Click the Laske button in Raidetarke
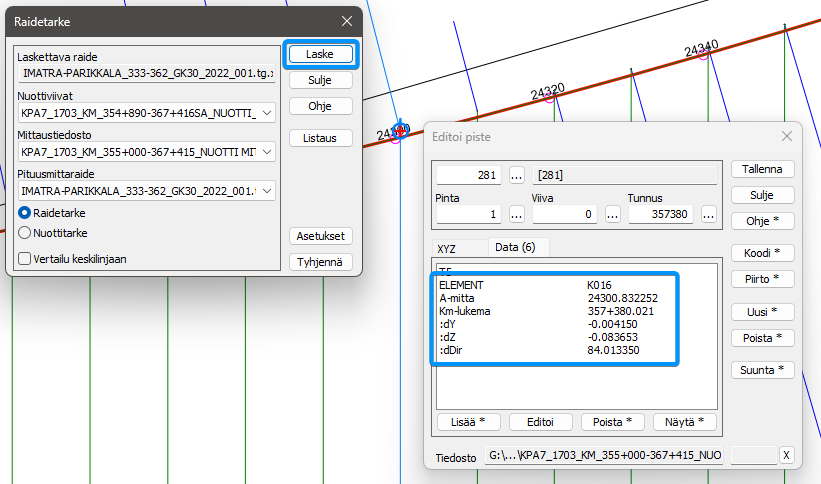This screenshot has width=821, height=484. pos(320,54)
